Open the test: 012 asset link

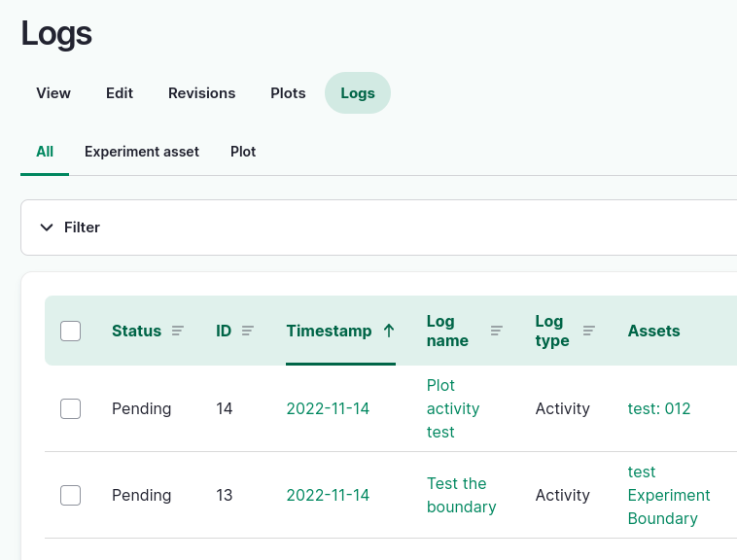click(x=659, y=408)
